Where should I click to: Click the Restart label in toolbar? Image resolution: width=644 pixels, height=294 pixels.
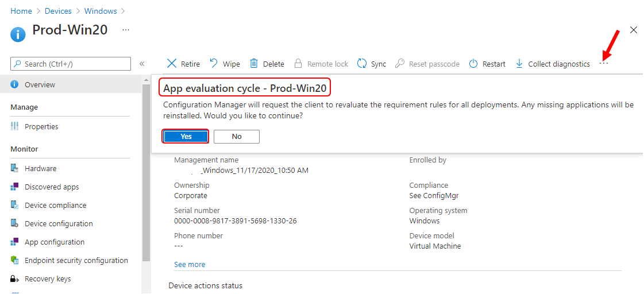click(x=494, y=64)
